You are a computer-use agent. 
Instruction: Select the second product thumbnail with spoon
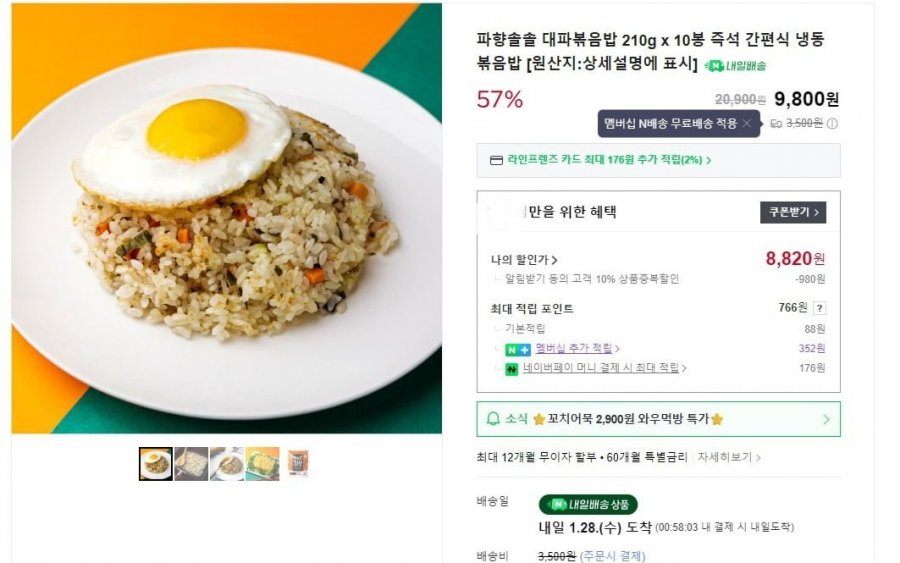tap(191, 464)
